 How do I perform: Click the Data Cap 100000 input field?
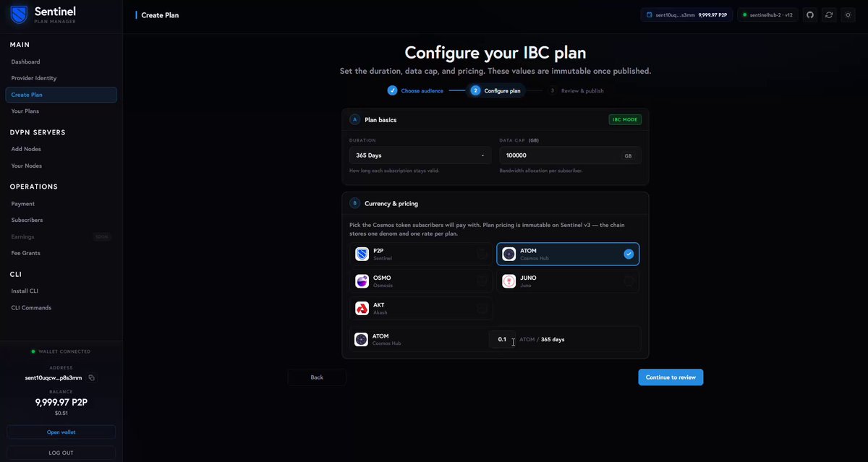[570, 155]
